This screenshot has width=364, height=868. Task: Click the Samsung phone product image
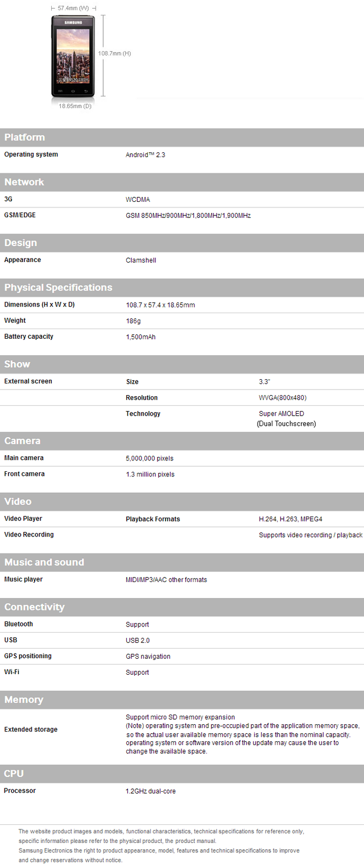click(x=73, y=56)
